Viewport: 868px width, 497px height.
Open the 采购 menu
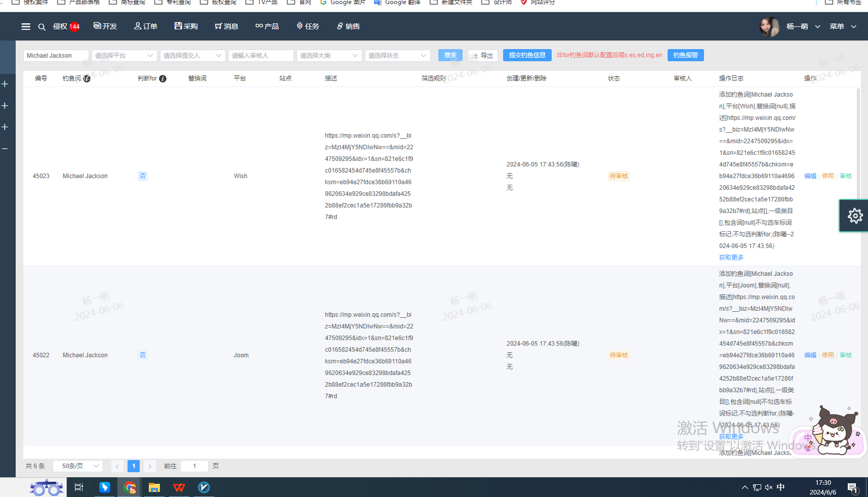(x=186, y=26)
